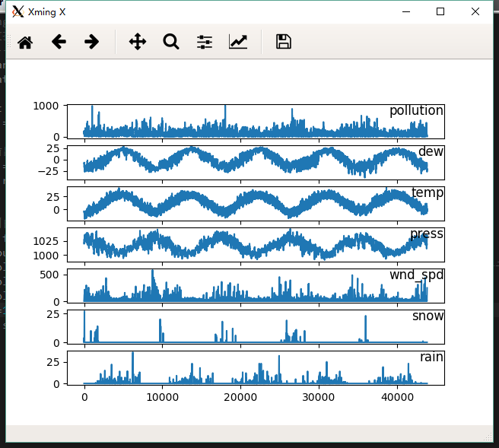Click the pollution y-axis label 1000
This screenshot has height=448, width=499.
point(46,106)
